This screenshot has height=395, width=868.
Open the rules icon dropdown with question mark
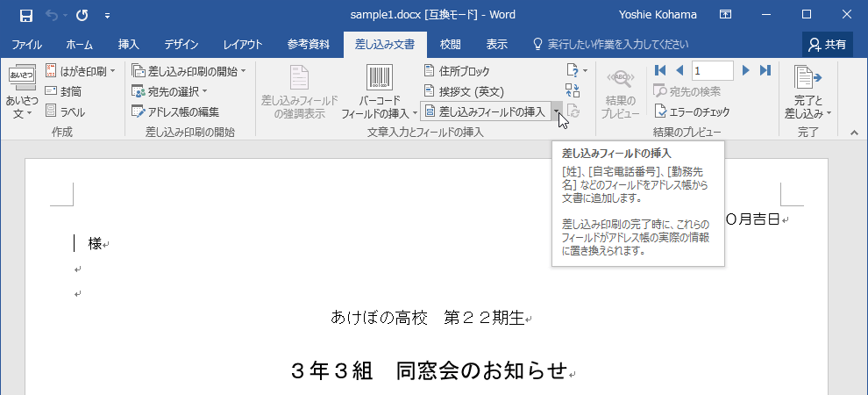click(576, 71)
